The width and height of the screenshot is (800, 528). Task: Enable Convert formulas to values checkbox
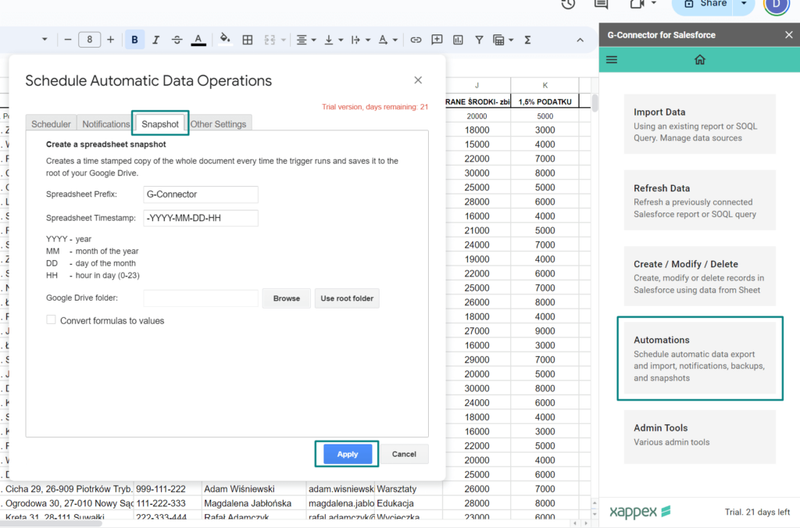[x=51, y=320]
